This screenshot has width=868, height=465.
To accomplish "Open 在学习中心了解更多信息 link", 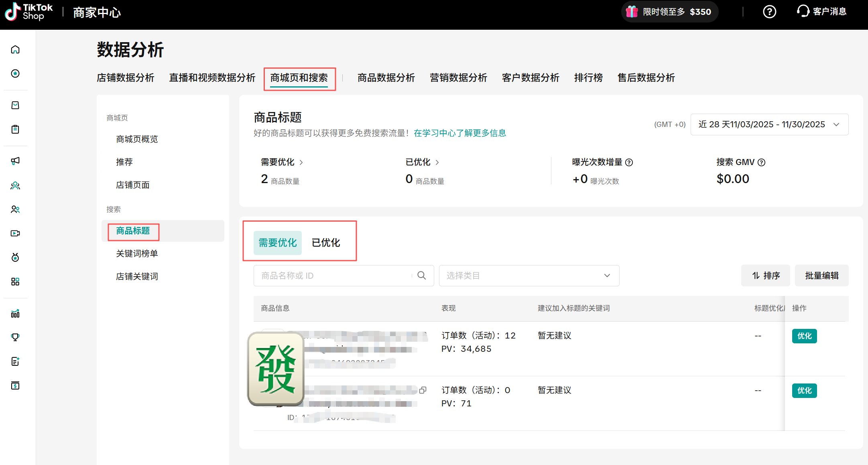I will pyautogui.click(x=460, y=133).
